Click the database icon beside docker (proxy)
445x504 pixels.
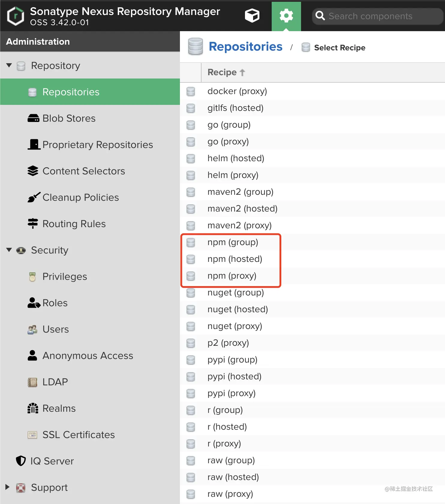pyautogui.click(x=191, y=91)
